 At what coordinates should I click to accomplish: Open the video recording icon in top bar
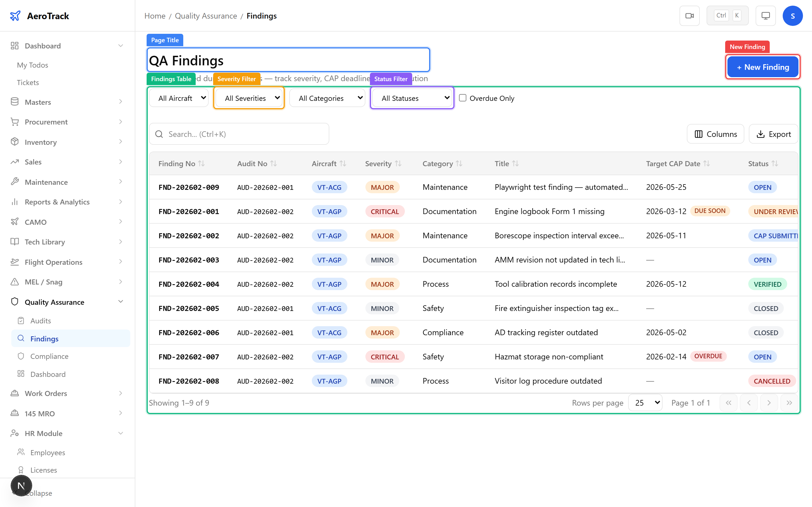[690, 15]
